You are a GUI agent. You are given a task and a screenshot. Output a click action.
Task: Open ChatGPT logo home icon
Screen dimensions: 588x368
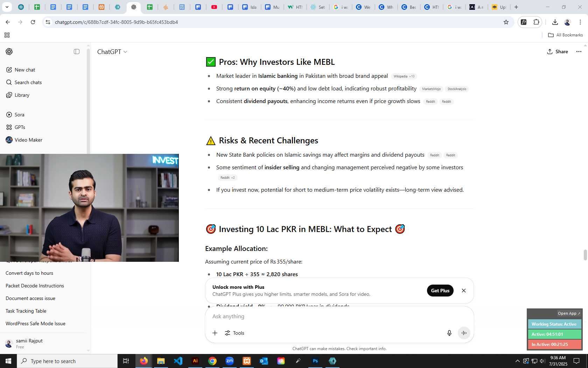tap(9, 52)
